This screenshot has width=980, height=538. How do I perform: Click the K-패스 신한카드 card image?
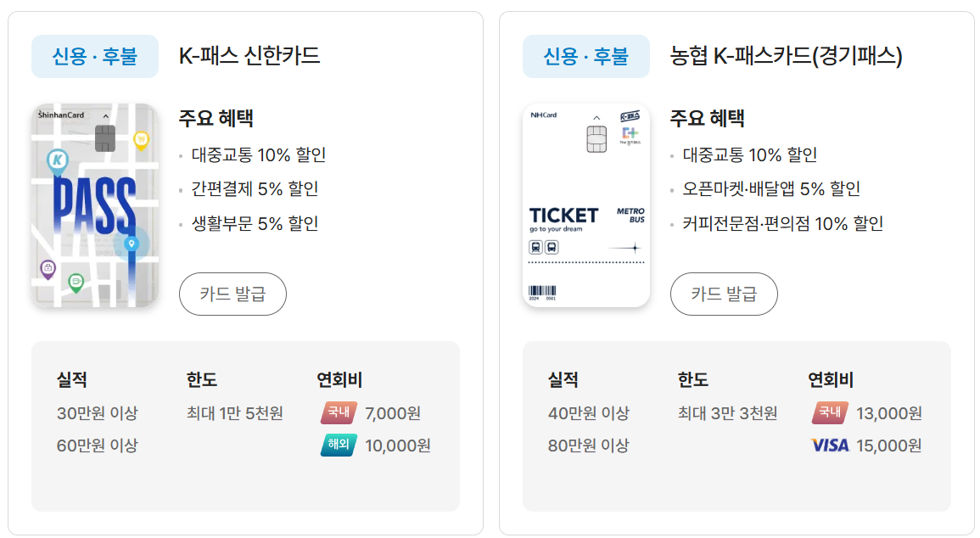click(x=95, y=205)
